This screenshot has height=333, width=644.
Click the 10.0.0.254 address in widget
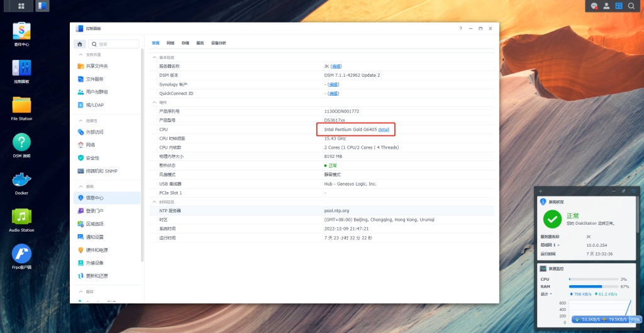click(x=597, y=245)
